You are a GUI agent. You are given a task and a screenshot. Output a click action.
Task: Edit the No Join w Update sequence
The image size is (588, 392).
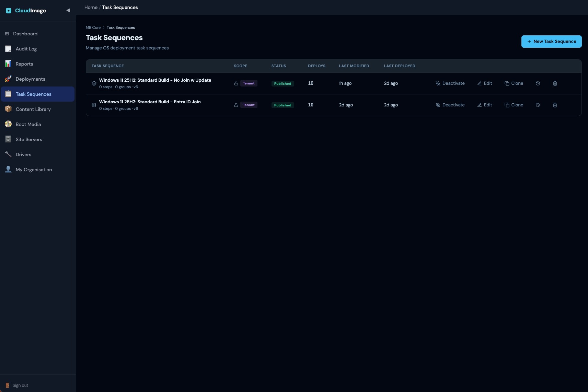tap(485, 83)
